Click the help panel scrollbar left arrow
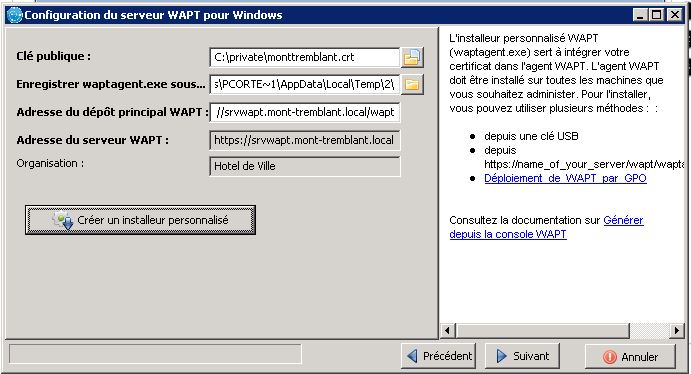 (x=448, y=330)
